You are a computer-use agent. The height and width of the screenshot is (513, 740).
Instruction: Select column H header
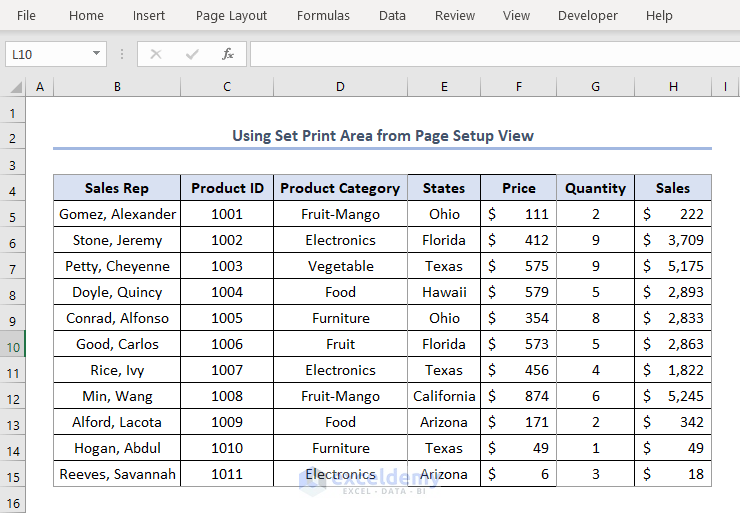pyautogui.click(x=673, y=87)
